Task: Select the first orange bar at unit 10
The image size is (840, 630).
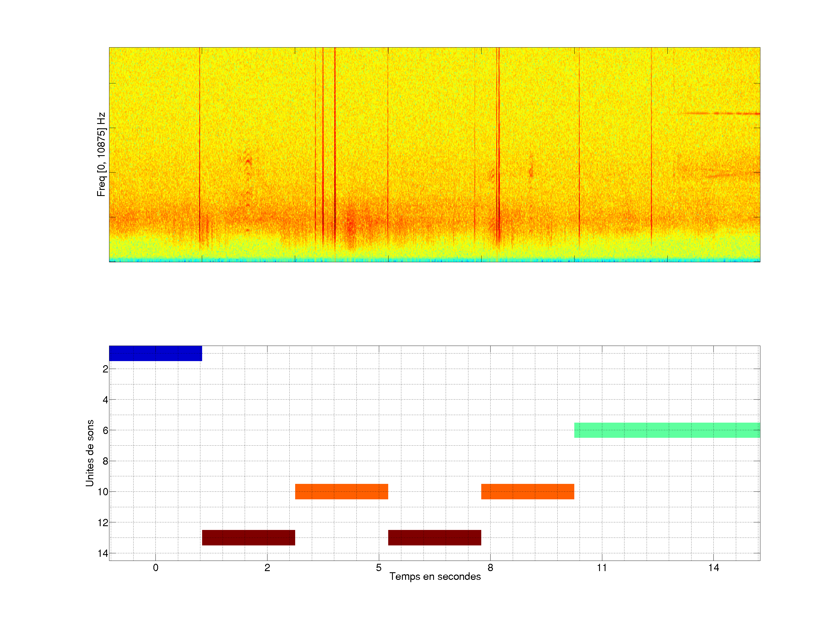Action: (341, 491)
